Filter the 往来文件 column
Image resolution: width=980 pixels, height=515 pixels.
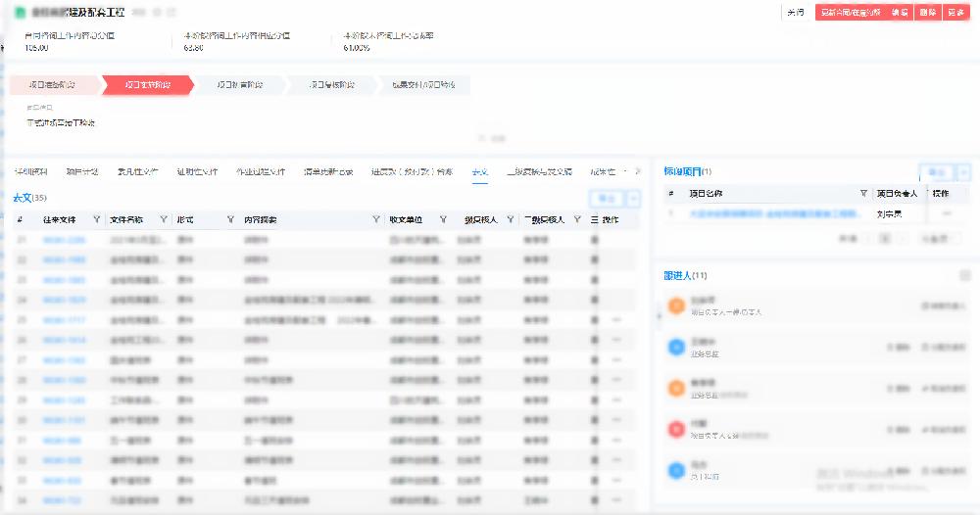pyautogui.click(x=96, y=219)
